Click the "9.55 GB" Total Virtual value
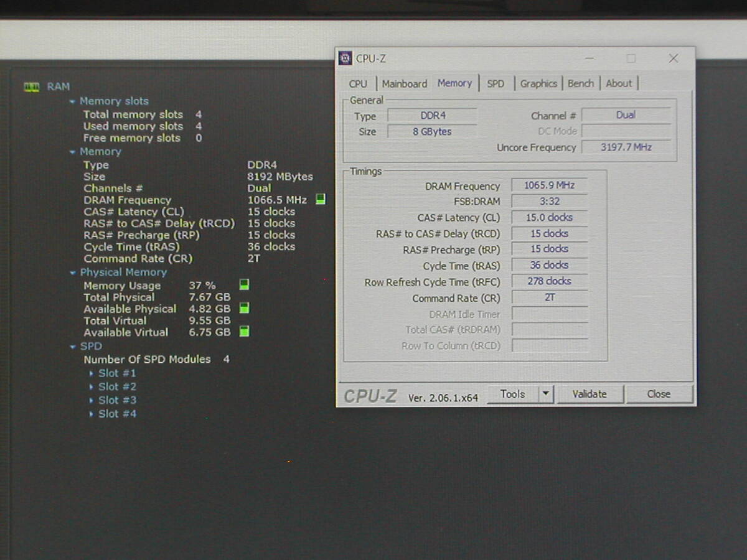The width and height of the screenshot is (747, 560). tap(210, 321)
